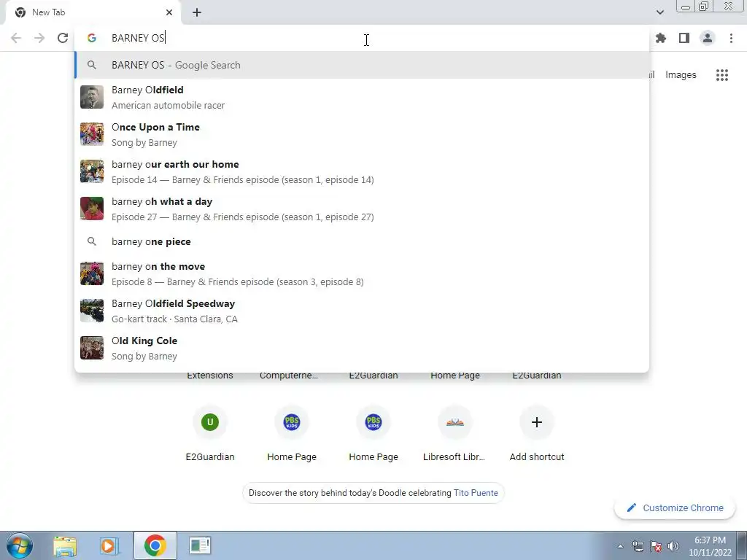Click the volume speaker tray icon

pos(673,546)
